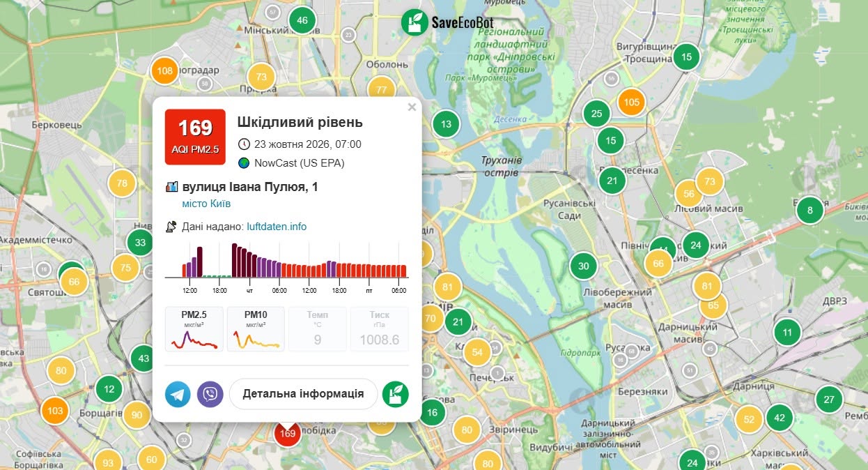Select the green 30 station marker
The image size is (868, 470).
pos(584,266)
